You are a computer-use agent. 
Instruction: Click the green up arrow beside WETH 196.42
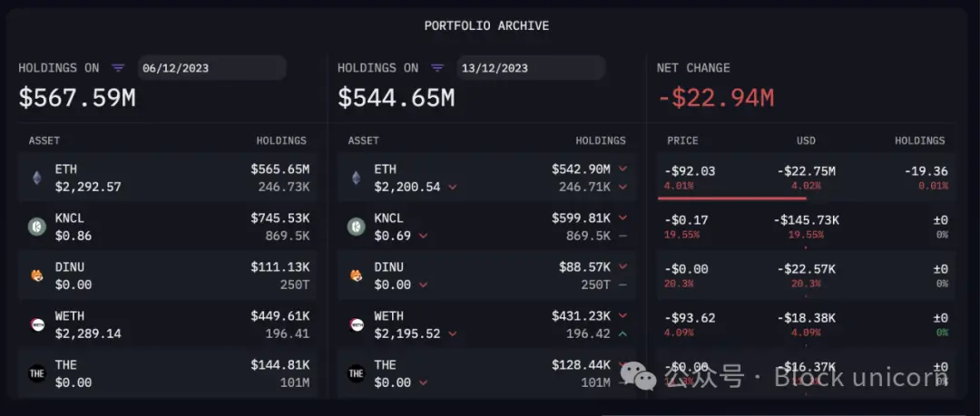(x=622, y=334)
